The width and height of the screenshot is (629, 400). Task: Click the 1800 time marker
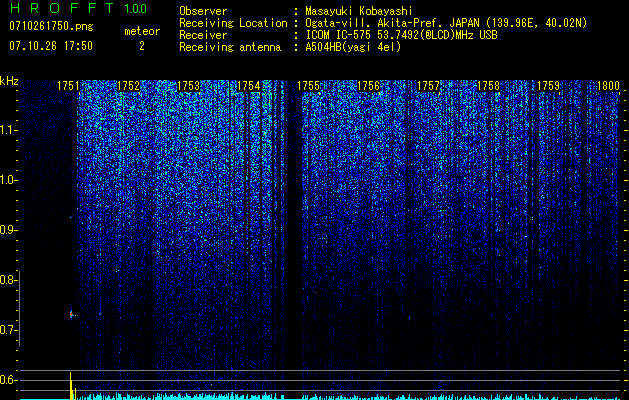(609, 86)
